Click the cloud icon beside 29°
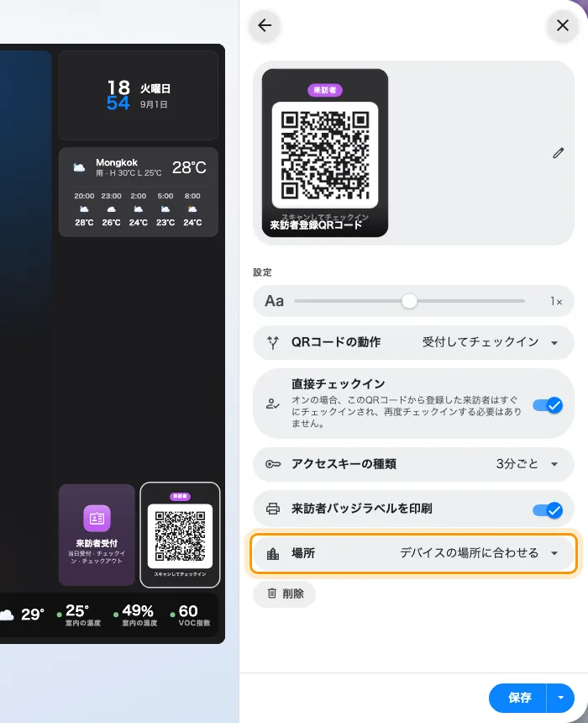The height and width of the screenshot is (723, 588). pos(7,615)
